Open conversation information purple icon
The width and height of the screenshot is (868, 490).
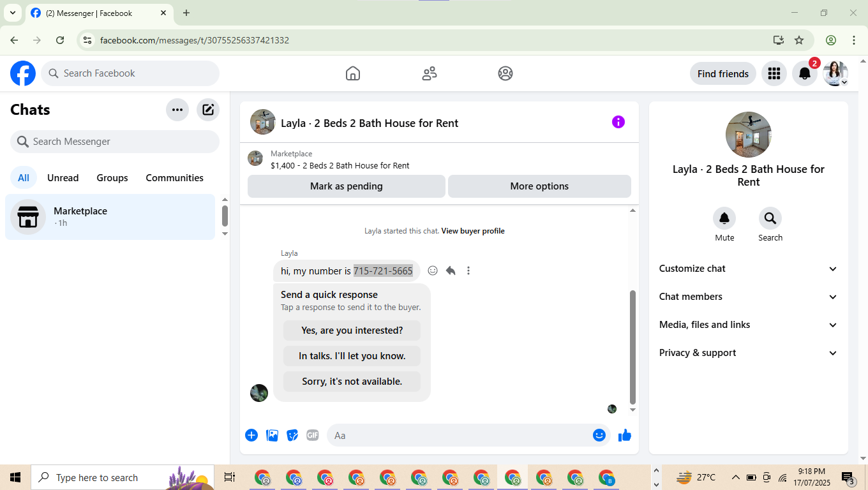618,122
